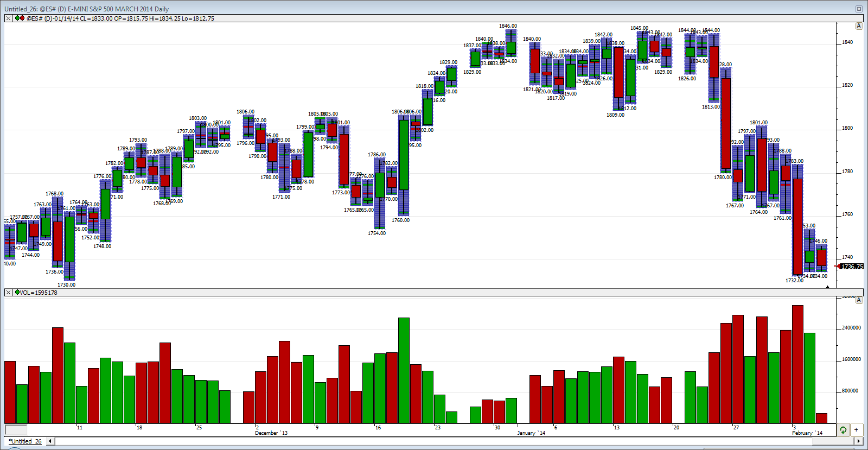868x450 pixels.
Task: Close the price pane with its X box
Action: pyautogui.click(x=8, y=18)
